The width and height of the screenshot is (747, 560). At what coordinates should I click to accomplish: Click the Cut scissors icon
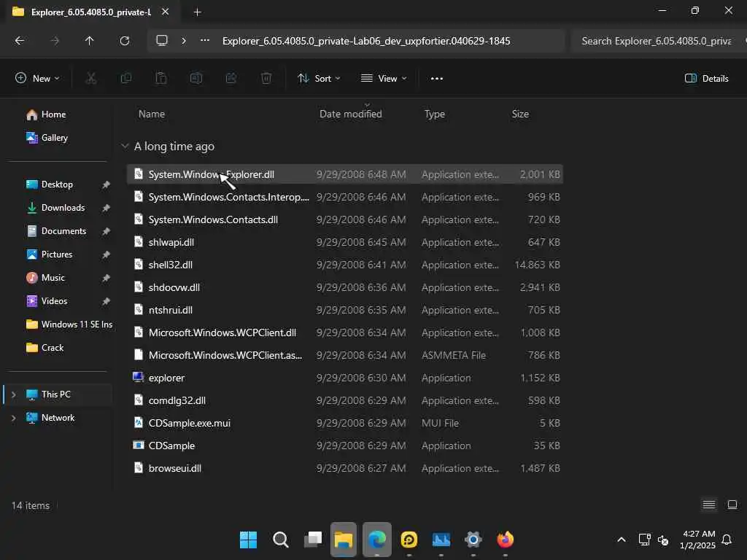pos(91,79)
